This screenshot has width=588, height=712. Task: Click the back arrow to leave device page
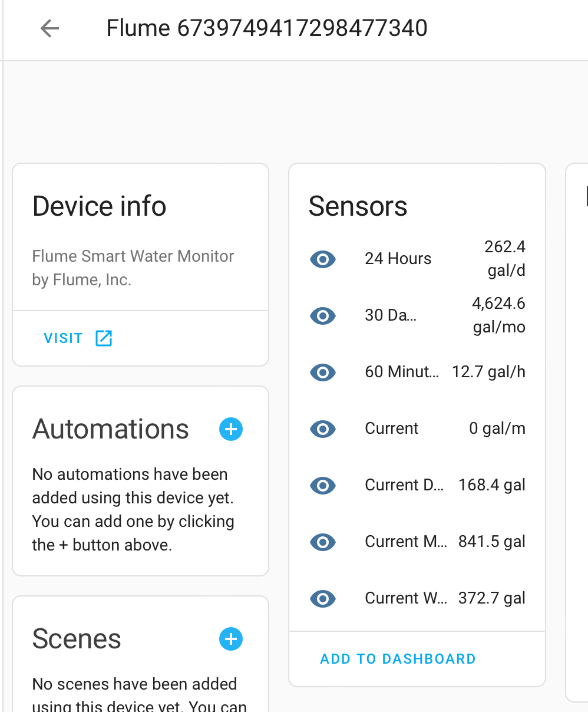point(49,28)
